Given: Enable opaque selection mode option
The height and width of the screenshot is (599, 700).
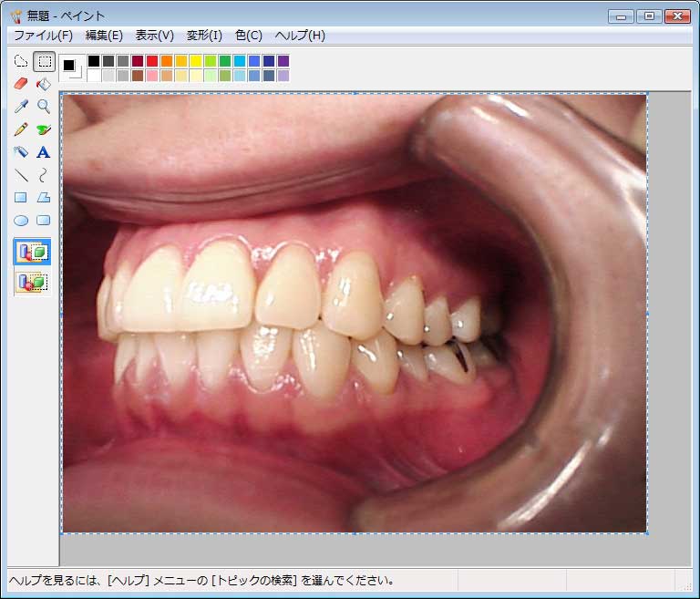Looking at the screenshot, I should [x=32, y=253].
